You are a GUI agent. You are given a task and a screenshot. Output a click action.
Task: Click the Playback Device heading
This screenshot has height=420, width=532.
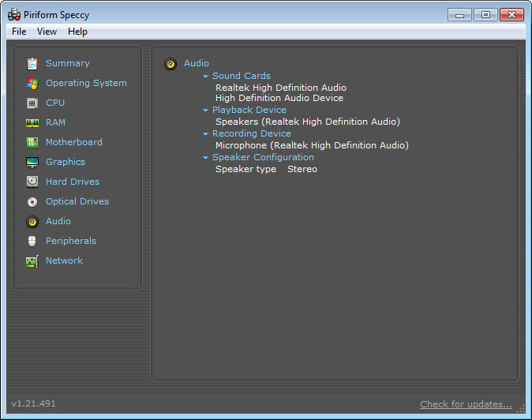point(249,110)
